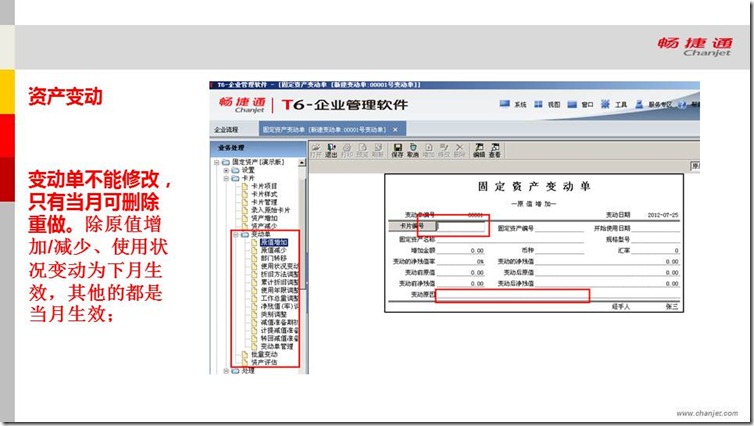
Task: Open 录入原始卡片 in the tree
Action: pyautogui.click(x=270, y=210)
